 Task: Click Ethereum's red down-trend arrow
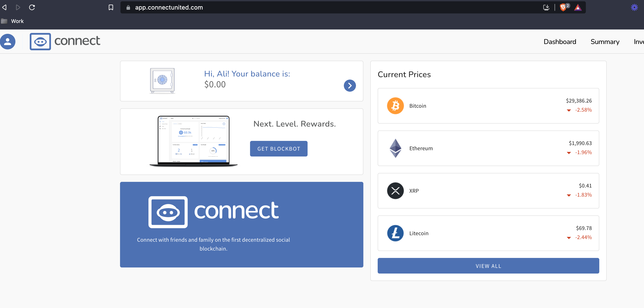tap(569, 153)
